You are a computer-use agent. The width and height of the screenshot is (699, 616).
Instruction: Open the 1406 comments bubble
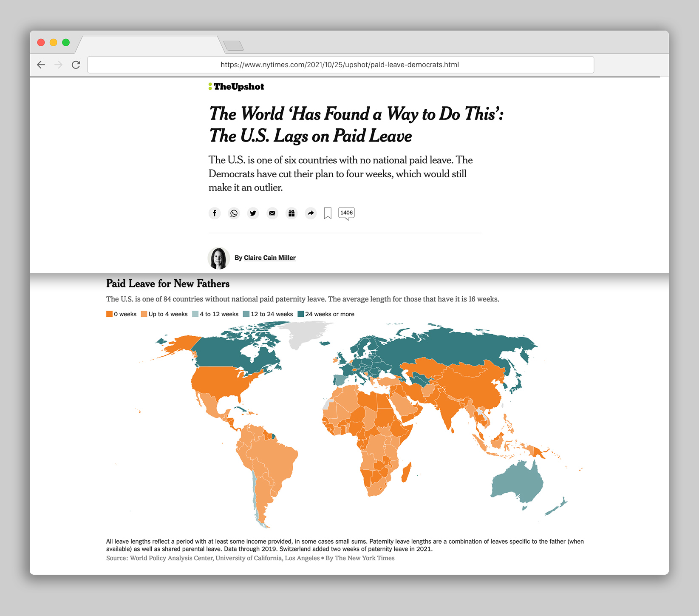(346, 213)
